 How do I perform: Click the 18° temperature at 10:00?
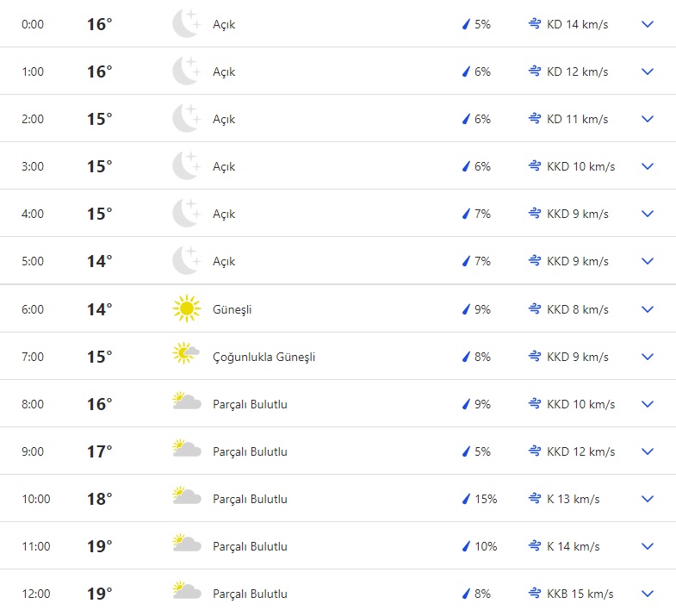tap(99, 499)
